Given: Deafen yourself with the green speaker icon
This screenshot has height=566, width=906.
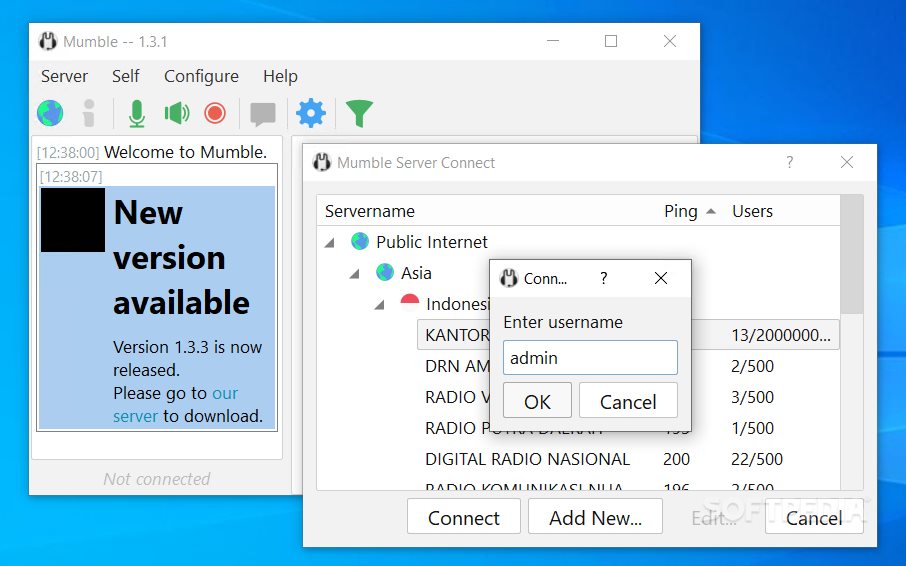Looking at the screenshot, I should 177,113.
